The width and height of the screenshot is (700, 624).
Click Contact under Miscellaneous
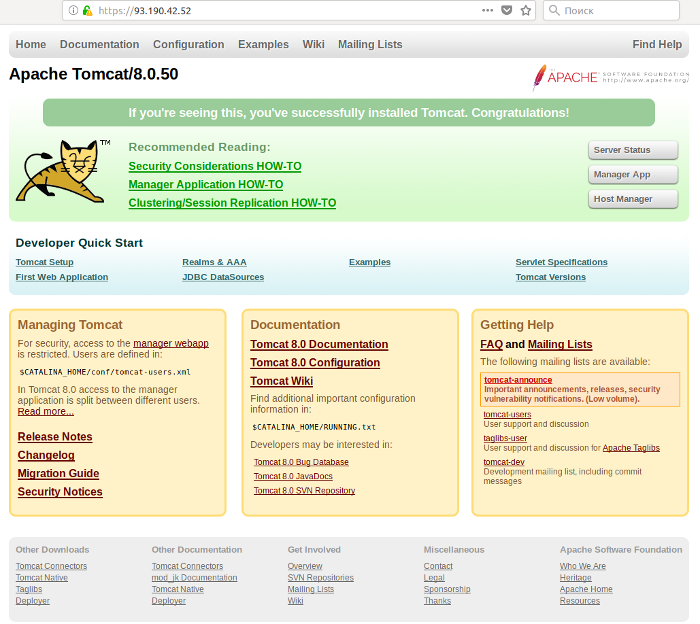pyautogui.click(x=438, y=566)
